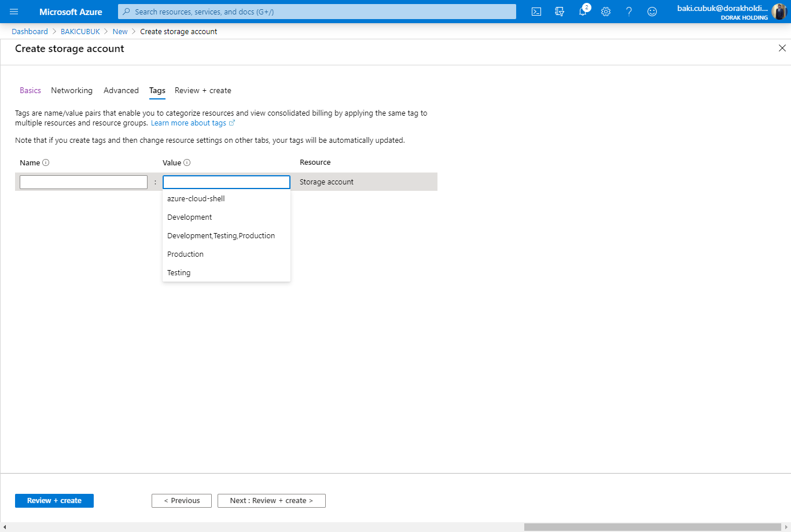Open portal settings gear

[x=606, y=12]
